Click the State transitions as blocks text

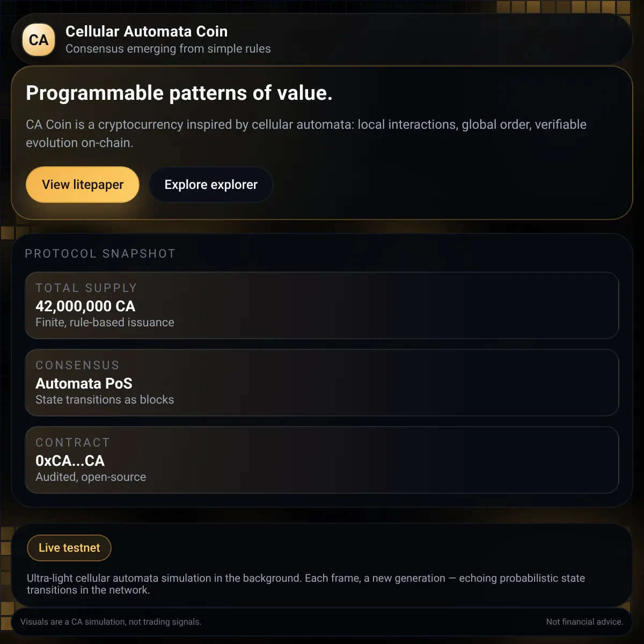(105, 400)
